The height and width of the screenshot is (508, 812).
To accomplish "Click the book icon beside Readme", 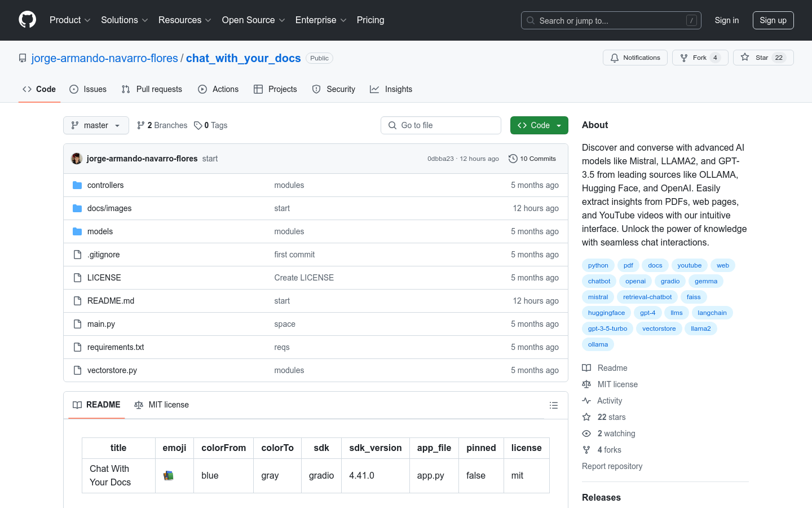I will pyautogui.click(x=586, y=368).
